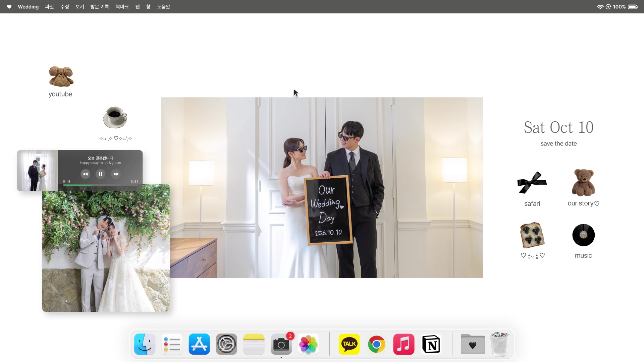Click the Wi-Fi status icon
The image size is (644, 362).
(600, 7)
